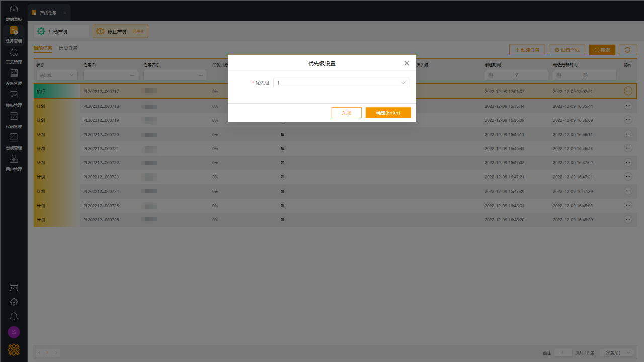Click the purple S user avatar

[x=14, y=332]
